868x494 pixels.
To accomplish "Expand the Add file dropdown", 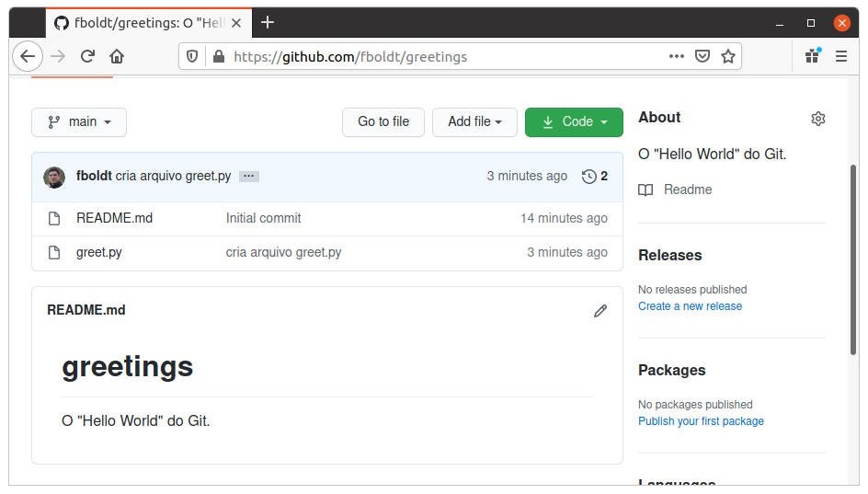I will click(x=474, y=122).
